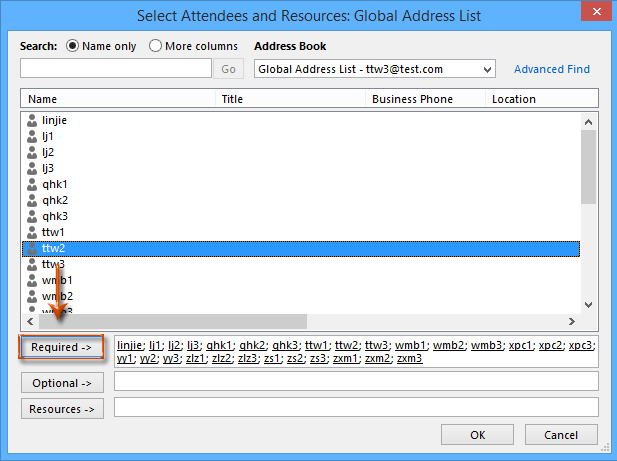
Task: Select the qhk2 contact row
Action: [301, 200]
